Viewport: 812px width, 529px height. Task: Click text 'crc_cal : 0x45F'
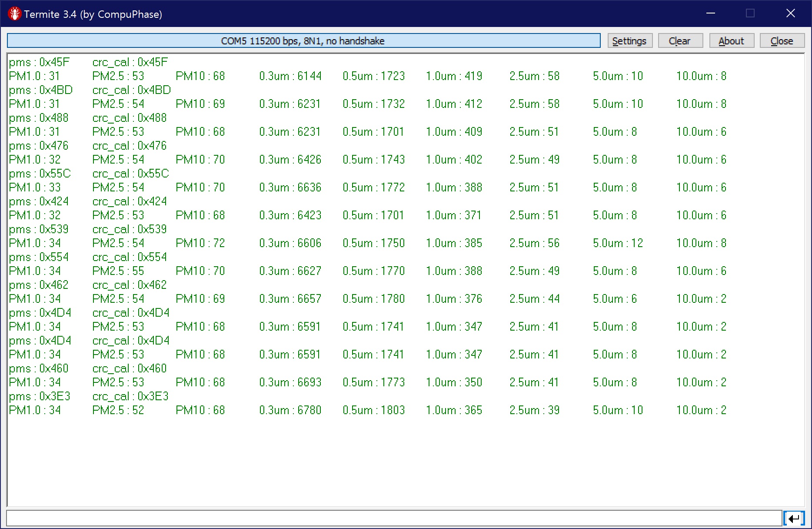[x=130, y=62]
